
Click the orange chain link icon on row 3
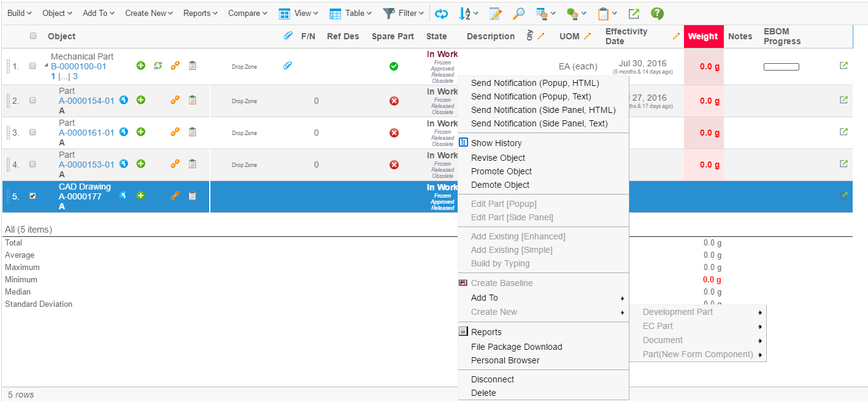(x=175, y=131)
